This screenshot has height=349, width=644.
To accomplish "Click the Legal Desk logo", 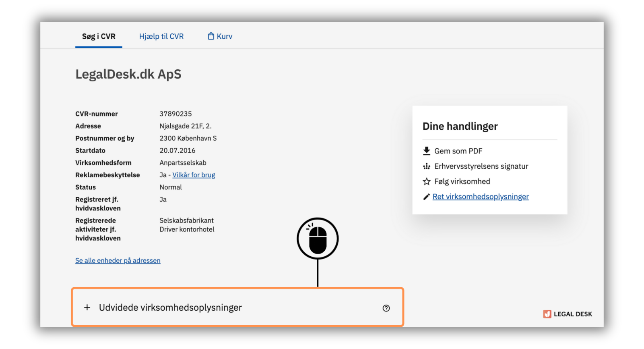I will pos(567,314).
